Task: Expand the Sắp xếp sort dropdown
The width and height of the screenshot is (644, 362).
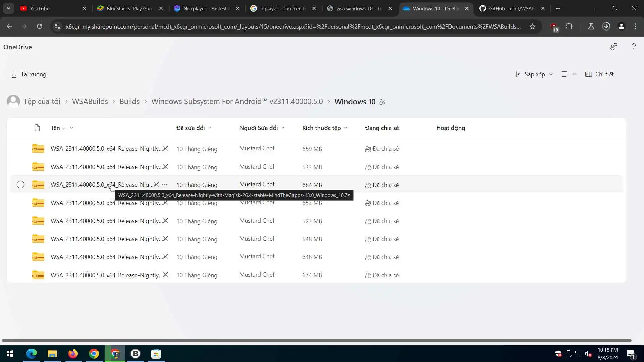Action: (x=534, y=74)
